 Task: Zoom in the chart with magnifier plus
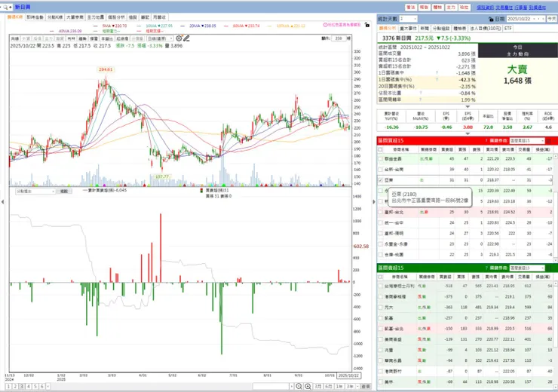tap(308, 386)
